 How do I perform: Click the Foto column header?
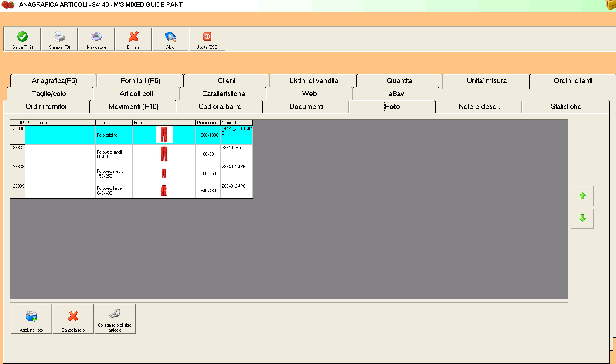(x=164, y=122)
